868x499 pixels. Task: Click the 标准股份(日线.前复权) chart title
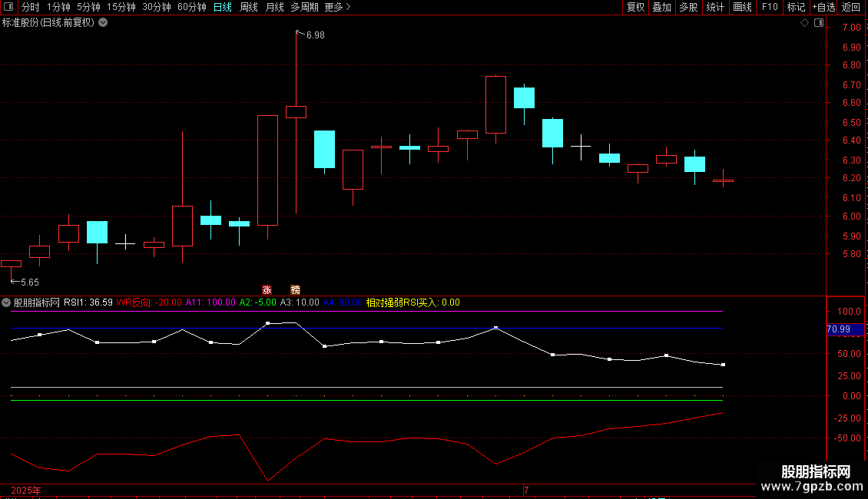[48, 23]
